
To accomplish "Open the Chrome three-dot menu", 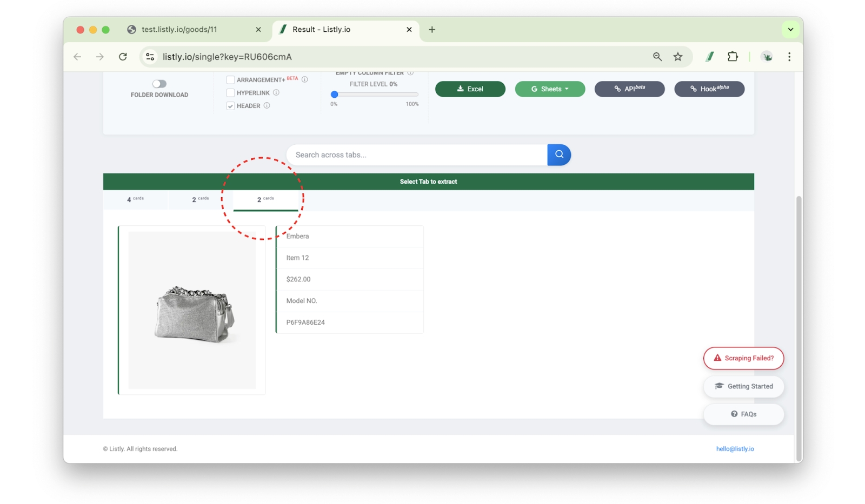I will point(789,57).
